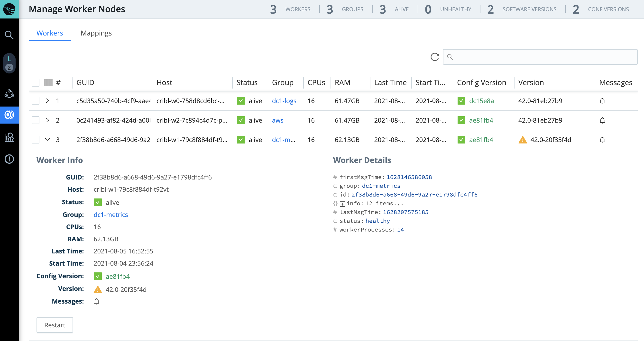The height and width of the screenshot is (341, 644).
Task: Toggle the select-all workers checkbox
Action: coord(36,82)
